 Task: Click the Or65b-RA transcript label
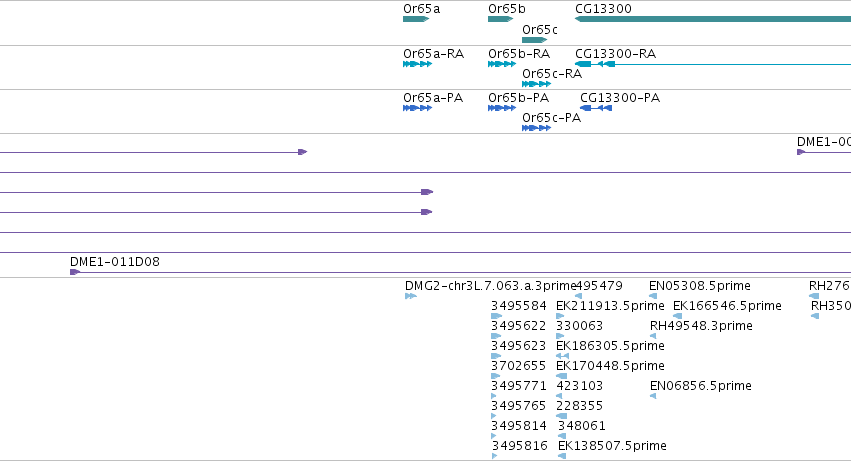point(519,54)
